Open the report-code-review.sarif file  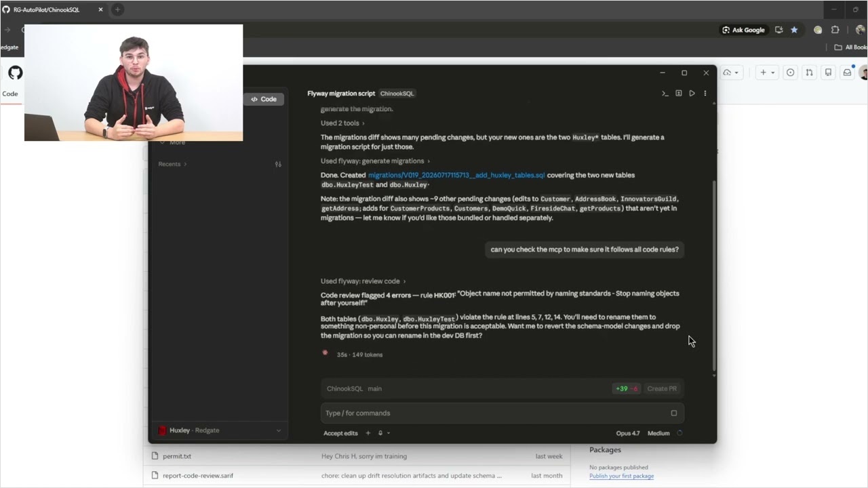click(x=198, y=476)
